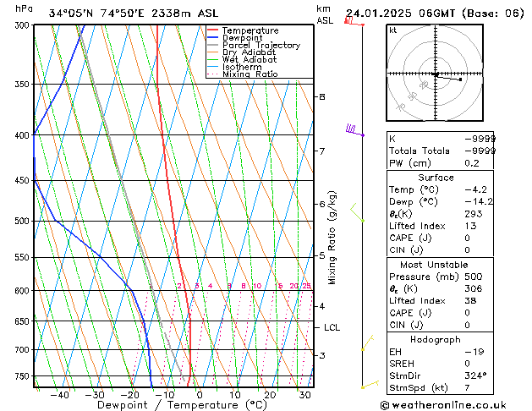Viewport: 532px width, 411px height.
Task: Click the 500 hPa pressure label
Action: [x=22, y=221]
